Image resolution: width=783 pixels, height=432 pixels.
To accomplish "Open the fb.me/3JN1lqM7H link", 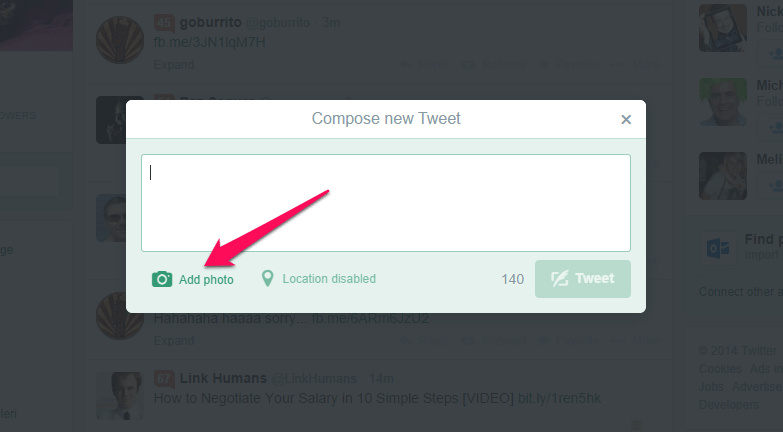I will (x=209, y=42).
